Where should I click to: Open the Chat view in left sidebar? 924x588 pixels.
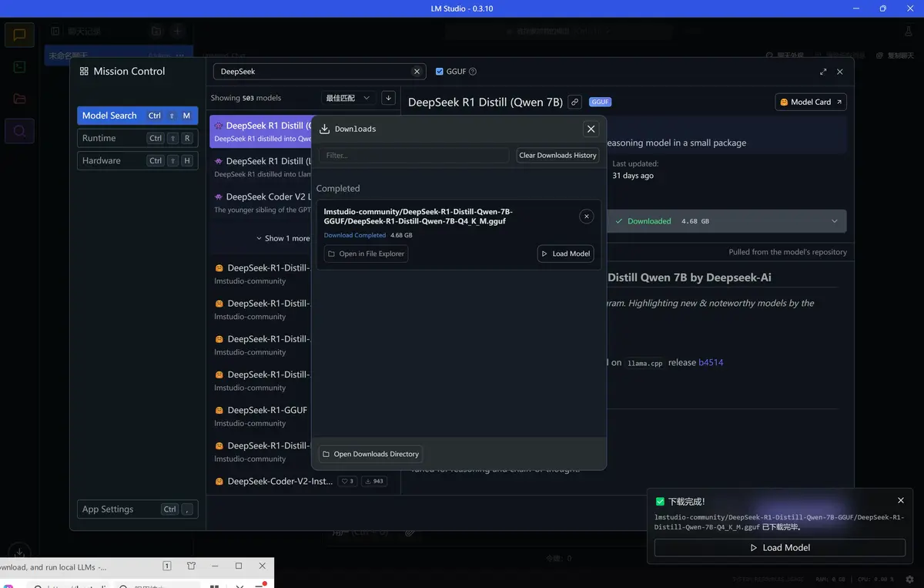(20, 35)
